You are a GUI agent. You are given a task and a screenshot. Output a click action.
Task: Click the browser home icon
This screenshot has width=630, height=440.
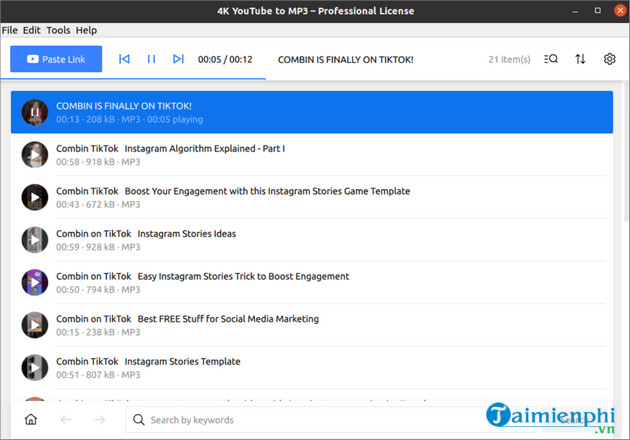point(31,420)
